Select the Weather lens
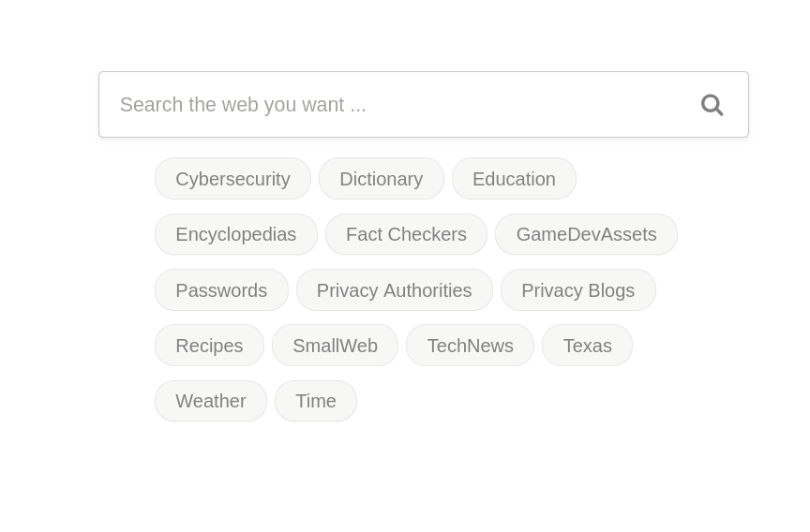The height and width of the screenshot is (532, 810). click(211, 401)
